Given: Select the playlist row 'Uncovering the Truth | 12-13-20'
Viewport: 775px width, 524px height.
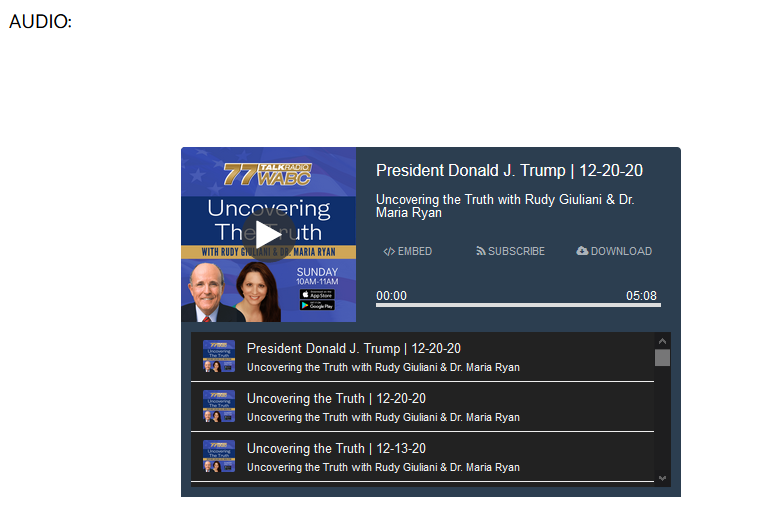Looking at the screenshot, I should tap(422, 457).
